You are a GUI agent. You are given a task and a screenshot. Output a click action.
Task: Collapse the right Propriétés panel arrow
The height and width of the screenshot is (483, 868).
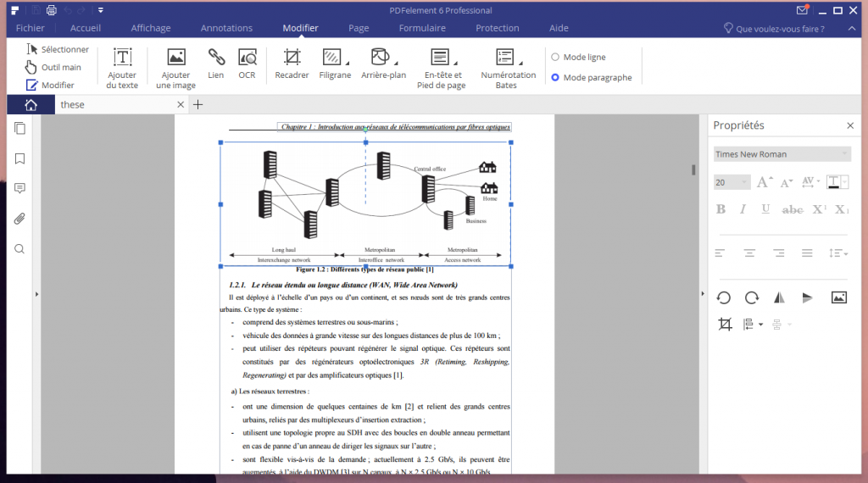tap(703, 294)
